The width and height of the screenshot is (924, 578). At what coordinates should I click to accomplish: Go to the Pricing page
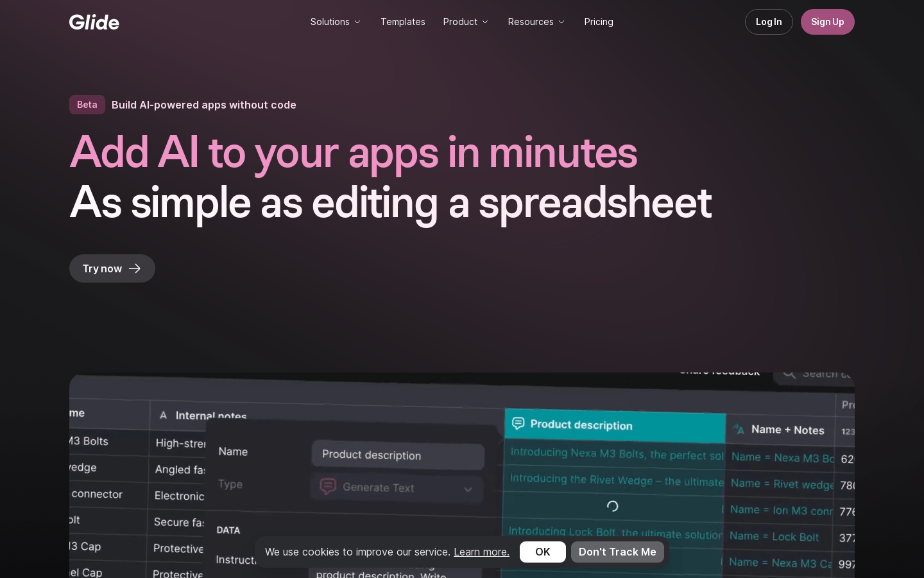coord(599,22)
